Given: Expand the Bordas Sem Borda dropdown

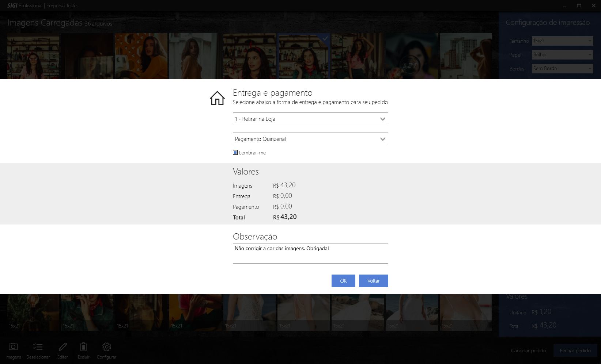Looking at the screenshot, I should (562, 69).
